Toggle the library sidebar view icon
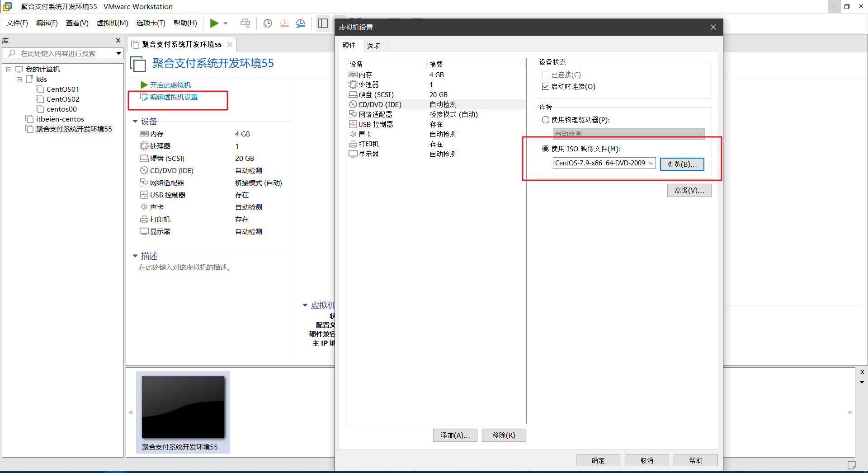Image resolution: width=868 pixels, height=473 pixels. coord(323,23)
